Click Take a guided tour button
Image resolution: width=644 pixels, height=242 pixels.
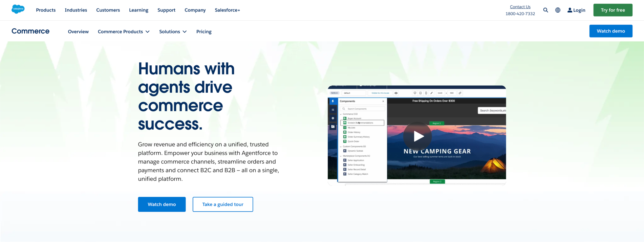click(223, 204)
